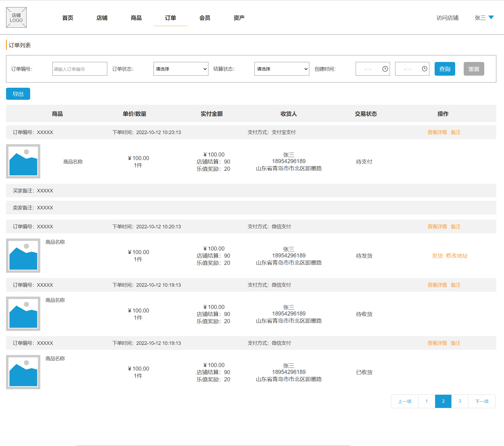504x446 pixels.
Task: Click 发货 on the 待发货 order
Action: click(x=437, y=255)
